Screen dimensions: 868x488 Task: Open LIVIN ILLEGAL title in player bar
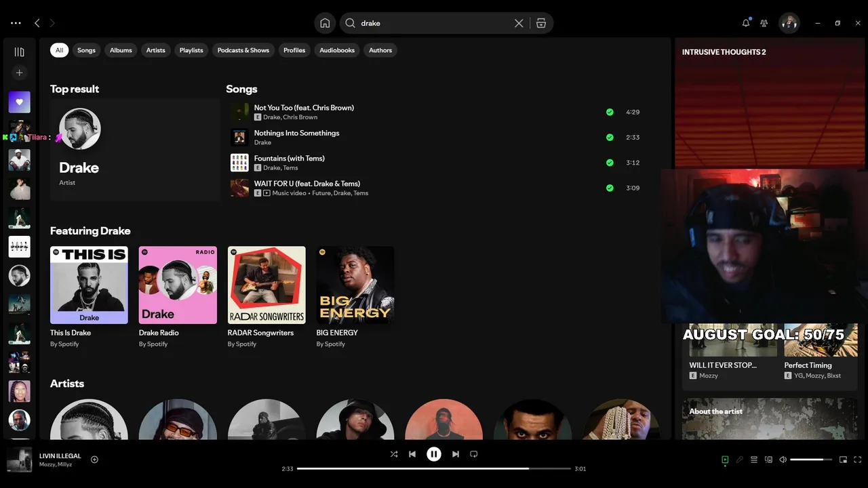click(60, 456)
